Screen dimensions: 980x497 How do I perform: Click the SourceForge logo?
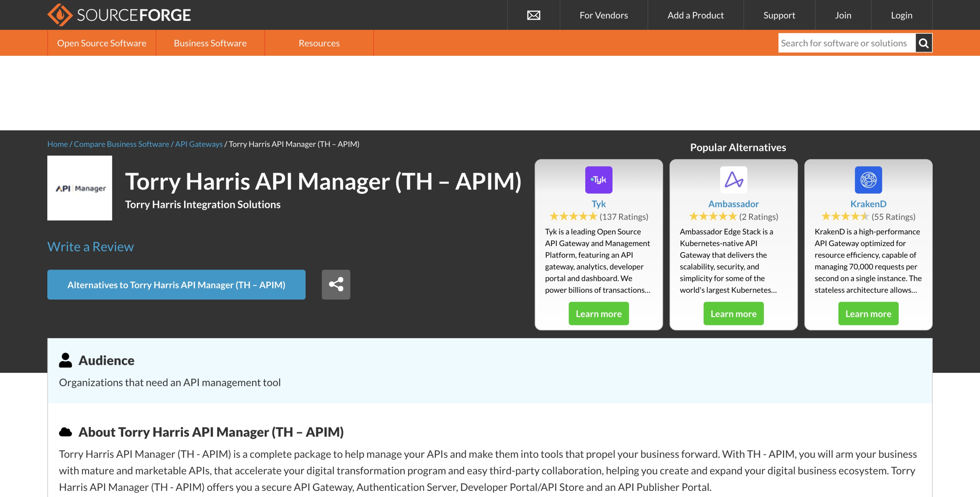pos(119,15)
